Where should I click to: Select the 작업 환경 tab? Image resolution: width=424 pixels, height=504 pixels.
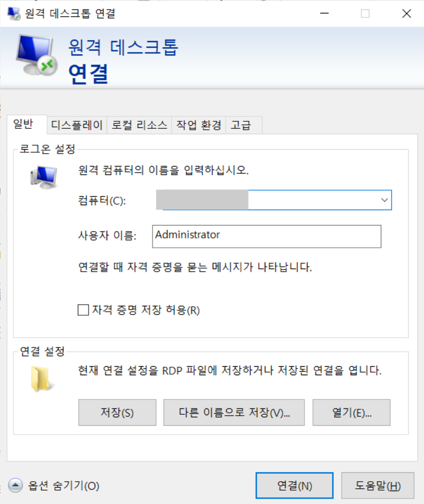pos(199,125)
